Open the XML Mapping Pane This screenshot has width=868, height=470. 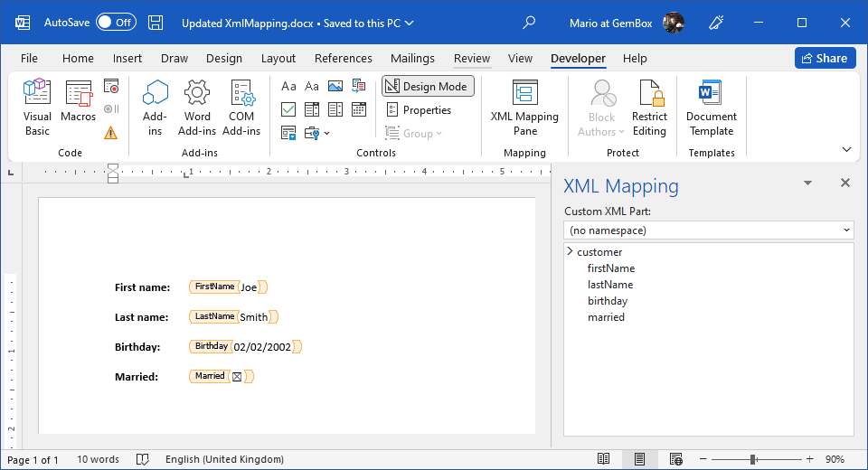coord(524,108)
